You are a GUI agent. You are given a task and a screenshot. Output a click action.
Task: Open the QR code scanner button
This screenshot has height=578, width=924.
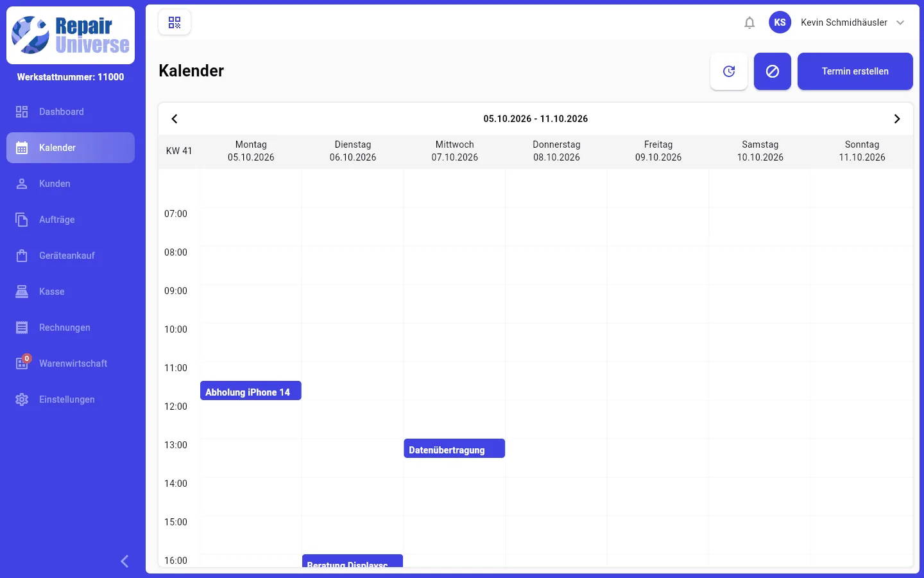(x=175, y=22)
